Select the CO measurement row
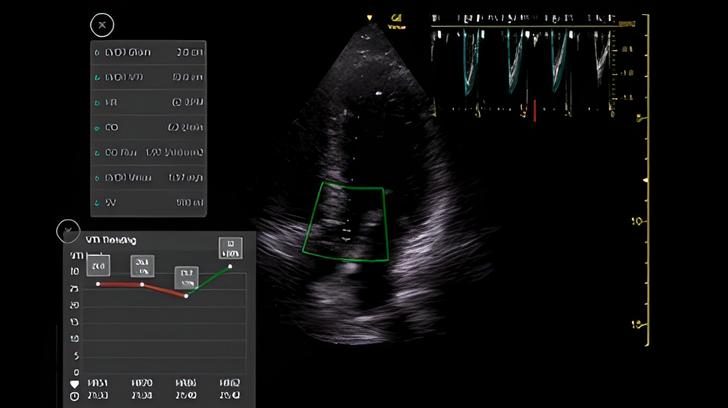This screenshot has width=728, height=408. point(148,128)
